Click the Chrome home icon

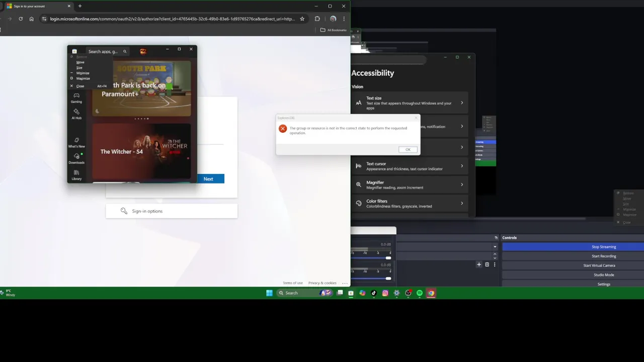[x=31, y=19]
